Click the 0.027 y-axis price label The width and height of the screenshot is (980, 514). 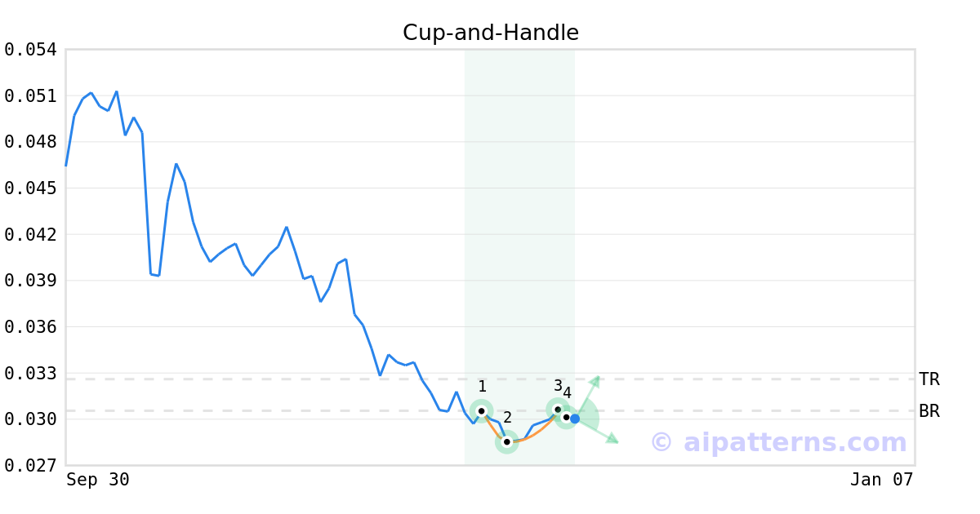30,466
